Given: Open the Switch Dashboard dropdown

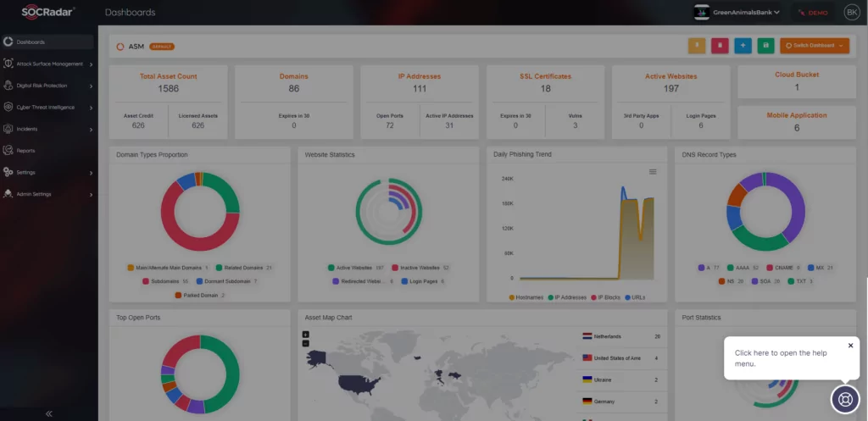Looking at the screenshot, I should (815, 46).
